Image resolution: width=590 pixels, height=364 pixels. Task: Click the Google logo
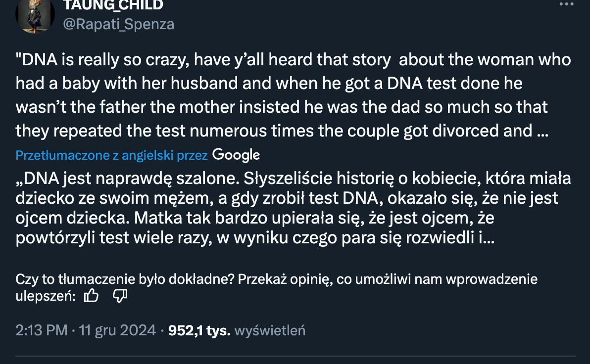click(236, 155)
